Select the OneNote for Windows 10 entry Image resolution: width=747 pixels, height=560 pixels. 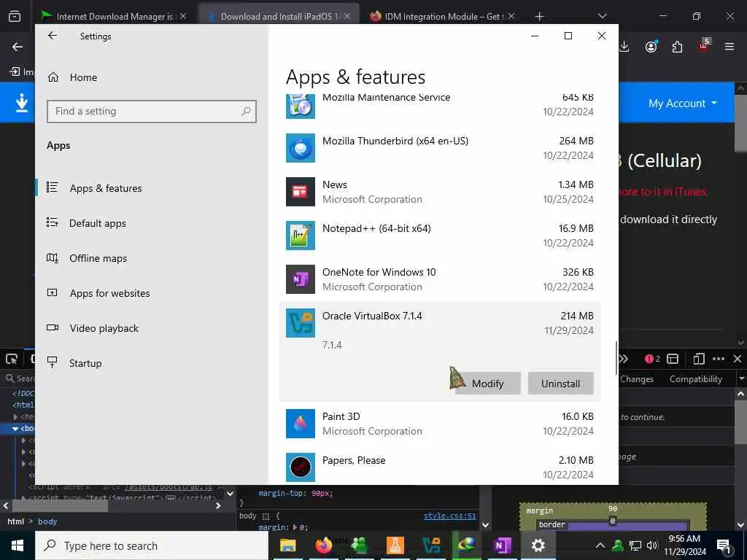(440, 279)
